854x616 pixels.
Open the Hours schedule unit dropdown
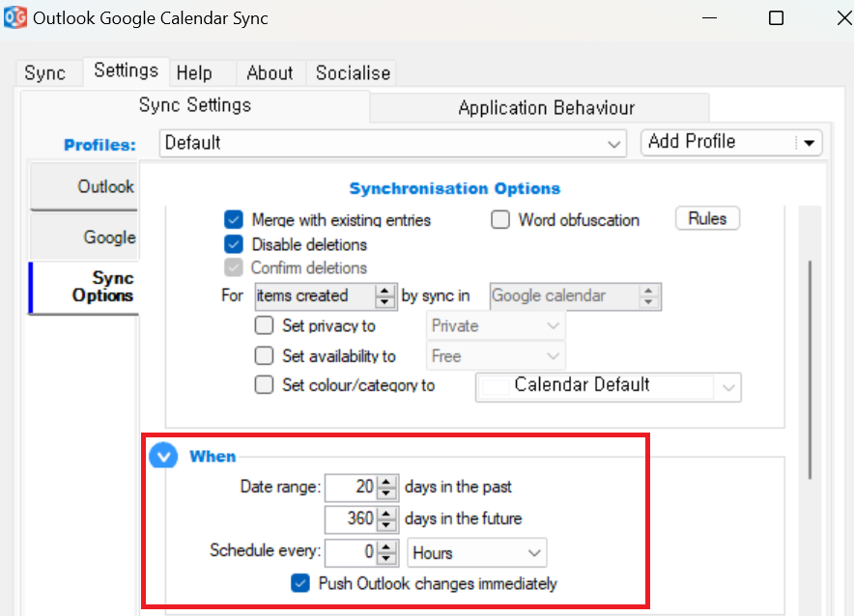(477, 553)
